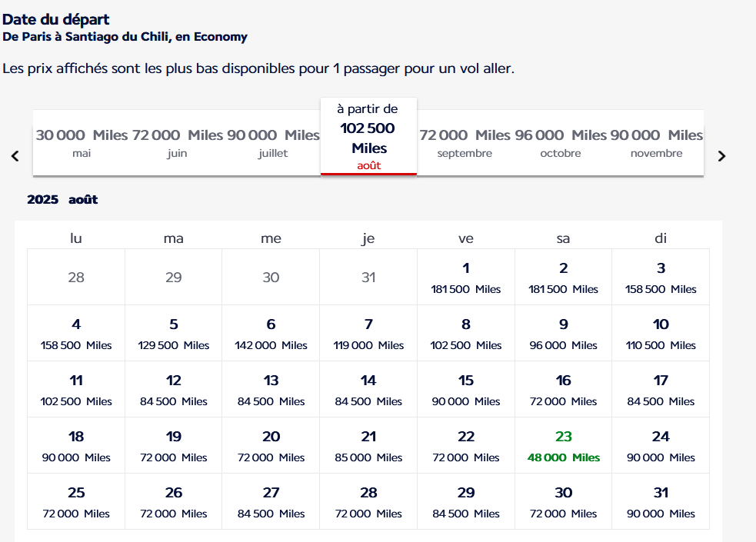
Task: Pick August 6 at 142 000 Miles
Action: point(271,334)
